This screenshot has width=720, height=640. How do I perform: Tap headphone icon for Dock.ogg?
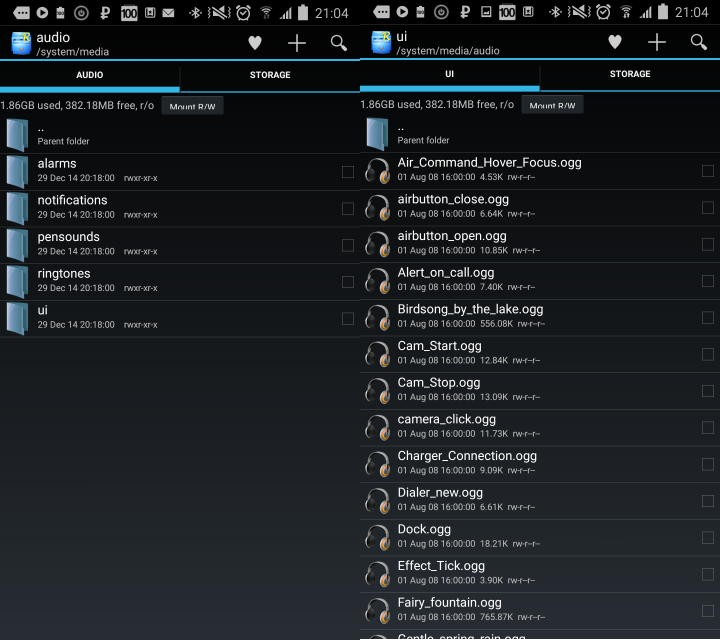tap(378, 538)
